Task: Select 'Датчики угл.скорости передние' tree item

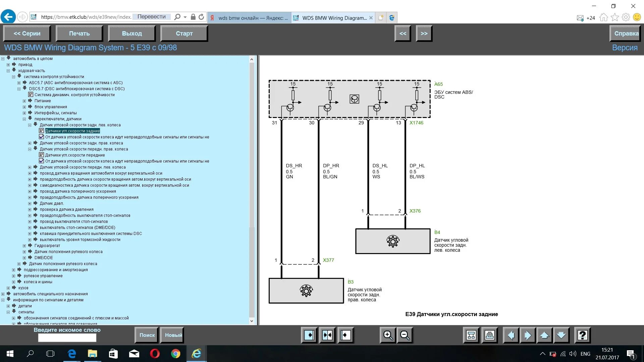Action: coord(75,155)
